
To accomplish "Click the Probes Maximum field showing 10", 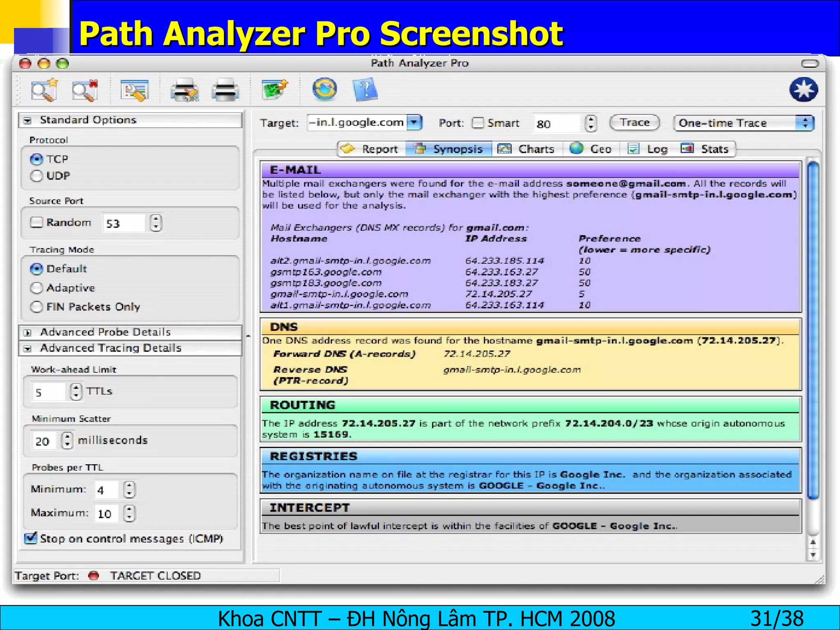I will tap(107, 514).
